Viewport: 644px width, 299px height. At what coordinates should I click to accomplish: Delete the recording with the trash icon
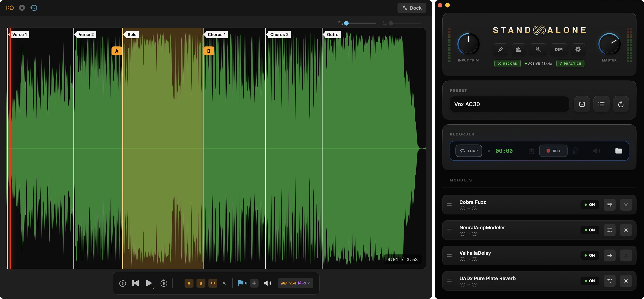pos(575,151)
